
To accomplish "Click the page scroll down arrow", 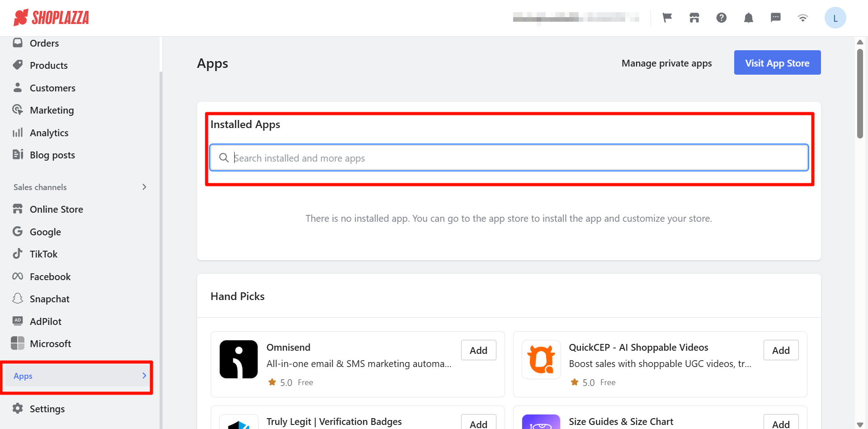I will click(860, 424).
